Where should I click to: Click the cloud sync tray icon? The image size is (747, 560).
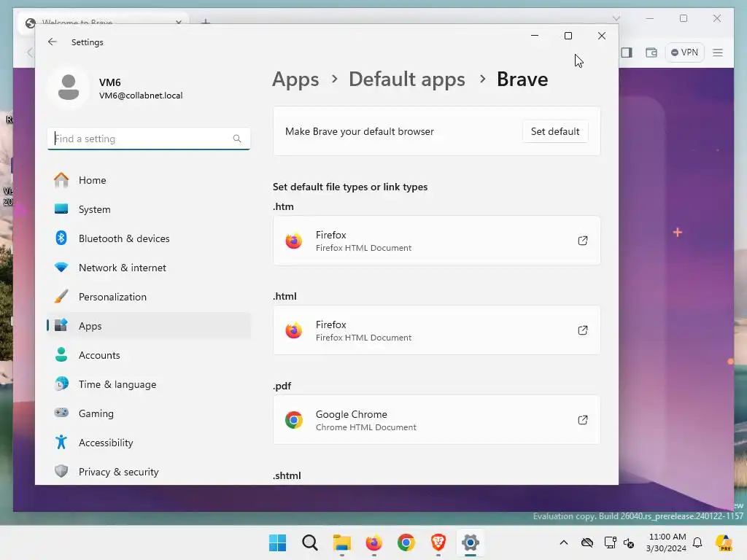[587, 542]
